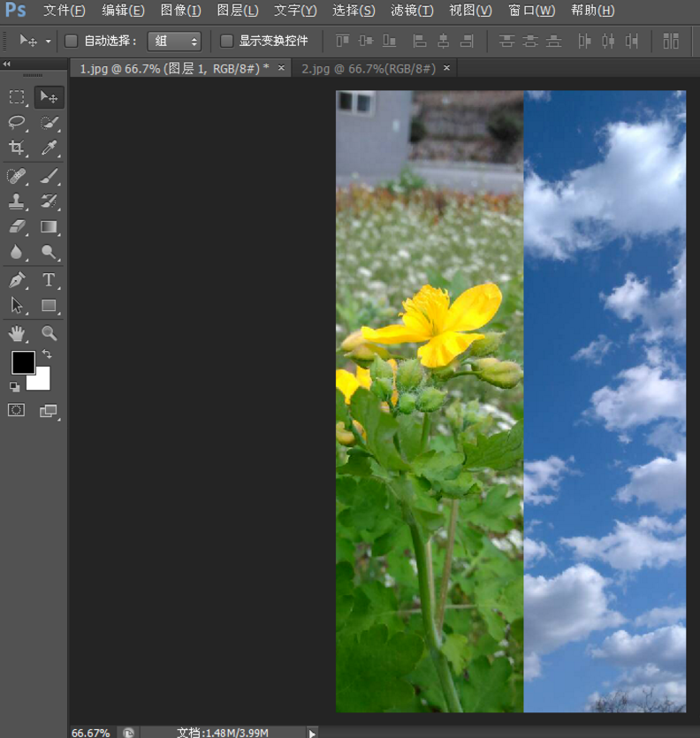Expand the status bar info arrow

pyautogui.click(x=312, y=733)
